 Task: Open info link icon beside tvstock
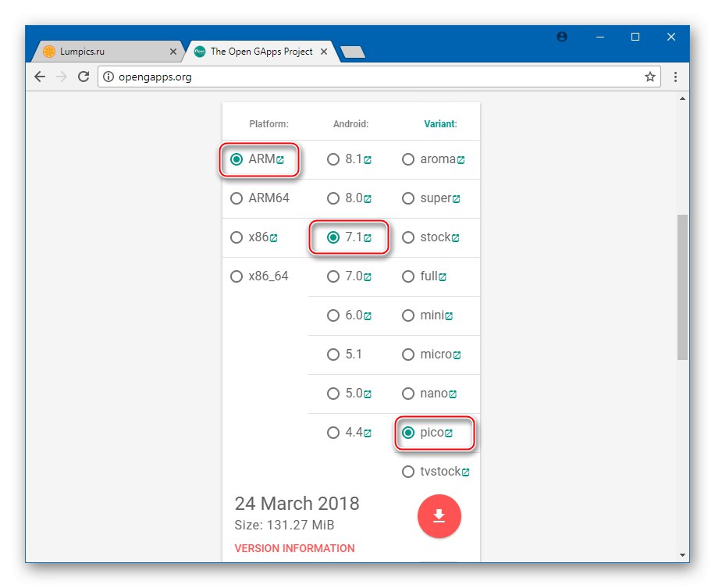tap(465, 472)
